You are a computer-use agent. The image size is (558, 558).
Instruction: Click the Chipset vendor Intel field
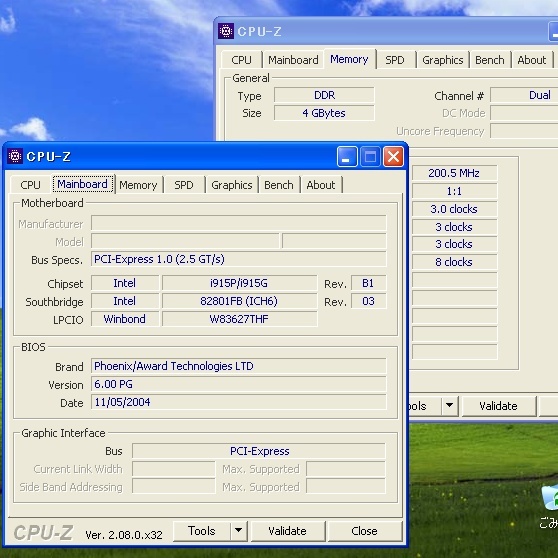coord(125,283)
